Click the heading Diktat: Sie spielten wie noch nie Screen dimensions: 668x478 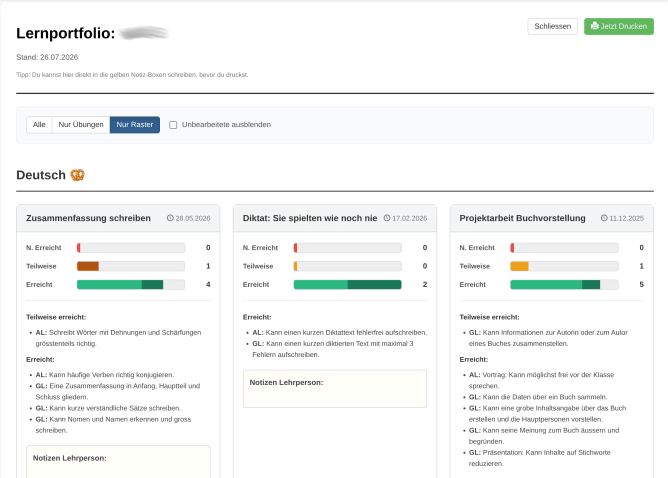click(x=310, y=218)
